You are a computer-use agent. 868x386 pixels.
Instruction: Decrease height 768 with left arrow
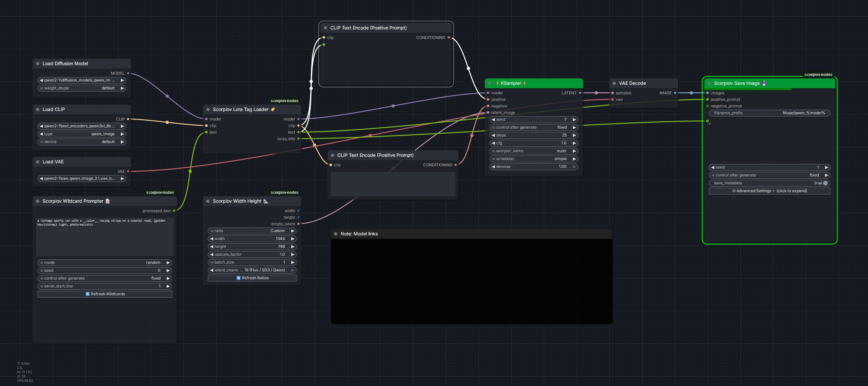point(212,247)
